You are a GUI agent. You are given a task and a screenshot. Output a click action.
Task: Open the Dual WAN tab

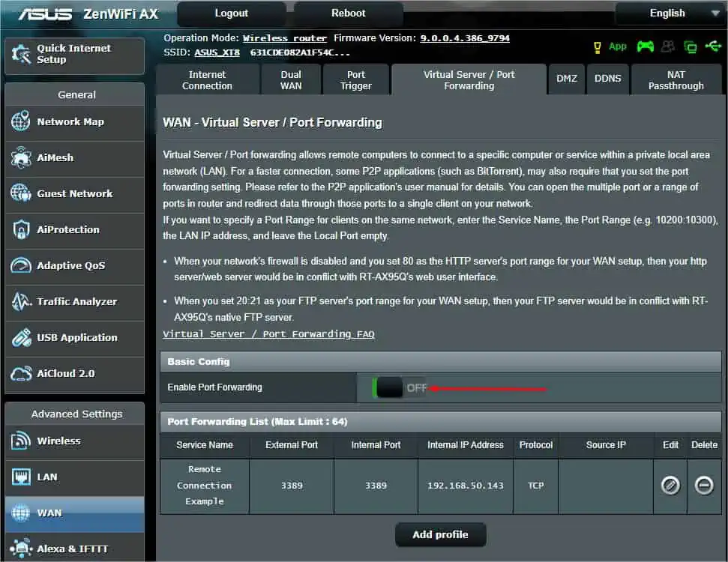(290, 79)
